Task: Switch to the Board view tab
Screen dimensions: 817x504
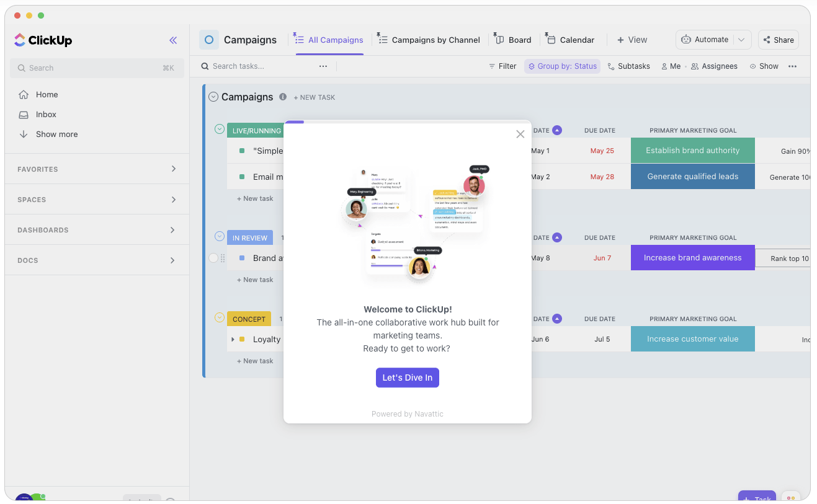Action: click(x=513, y=40)
